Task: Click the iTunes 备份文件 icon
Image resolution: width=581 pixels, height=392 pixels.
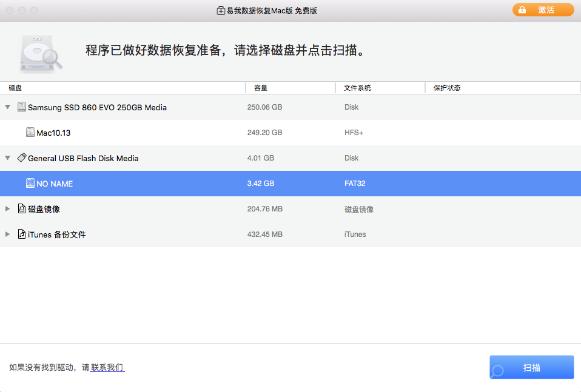Action: point(22,234)
